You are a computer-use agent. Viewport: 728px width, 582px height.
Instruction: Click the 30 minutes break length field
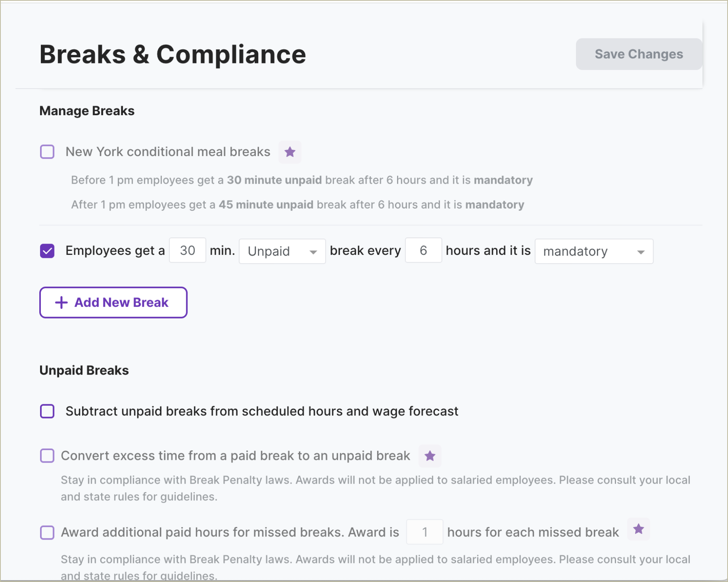tap(187, 251)
